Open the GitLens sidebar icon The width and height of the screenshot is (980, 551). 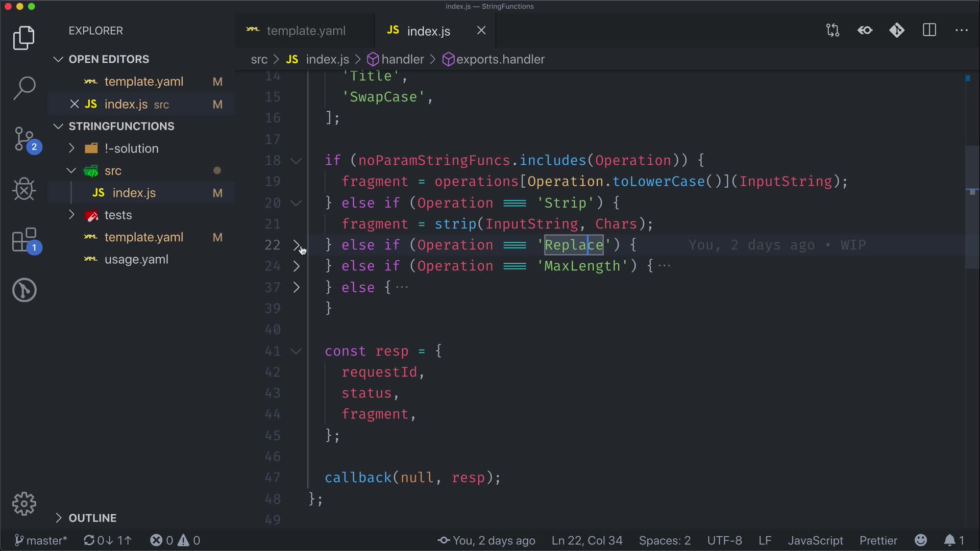24,290
